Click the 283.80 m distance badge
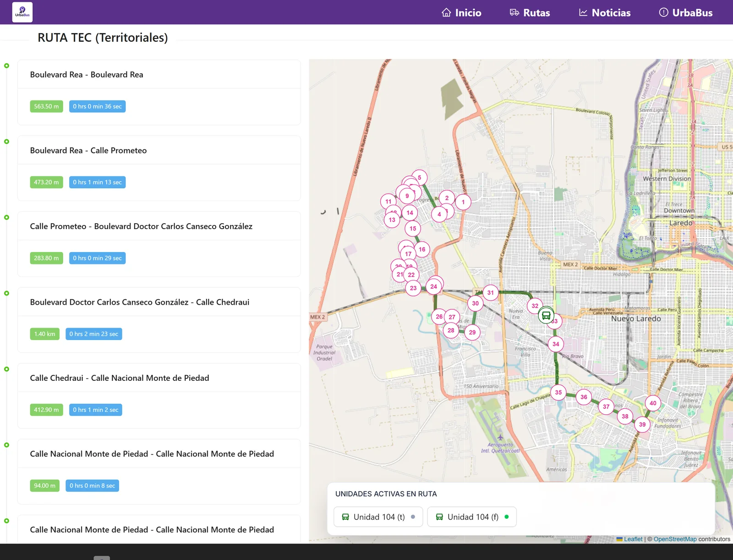733x560 pixels. coord(46,258)
